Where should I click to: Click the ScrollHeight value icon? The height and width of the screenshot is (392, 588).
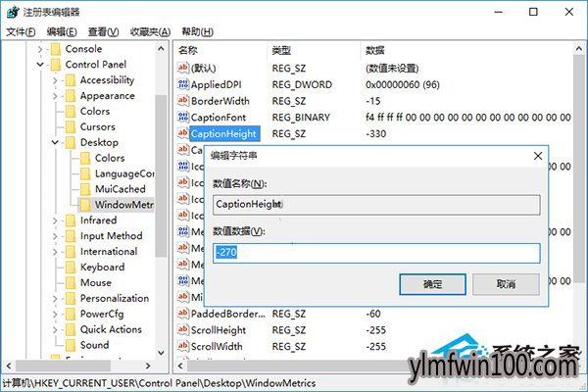coord(183,330)
